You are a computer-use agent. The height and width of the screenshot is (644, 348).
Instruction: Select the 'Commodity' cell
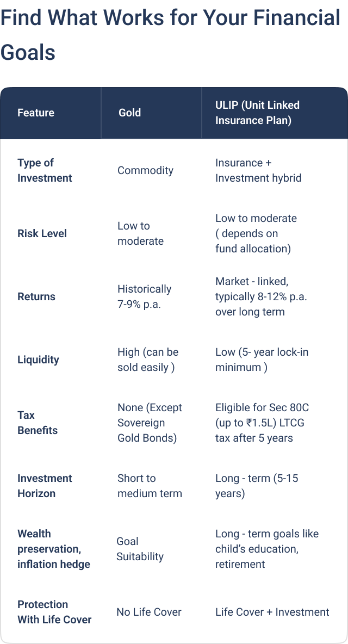pos(145,170)
